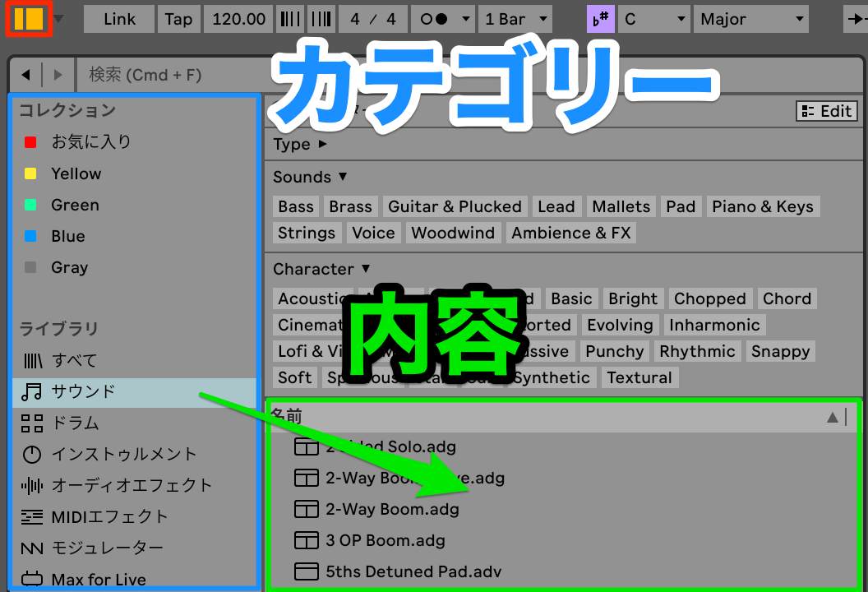Select the Textural character tag
The width and height of the screenshot is (868, 592).
(639, 377)
